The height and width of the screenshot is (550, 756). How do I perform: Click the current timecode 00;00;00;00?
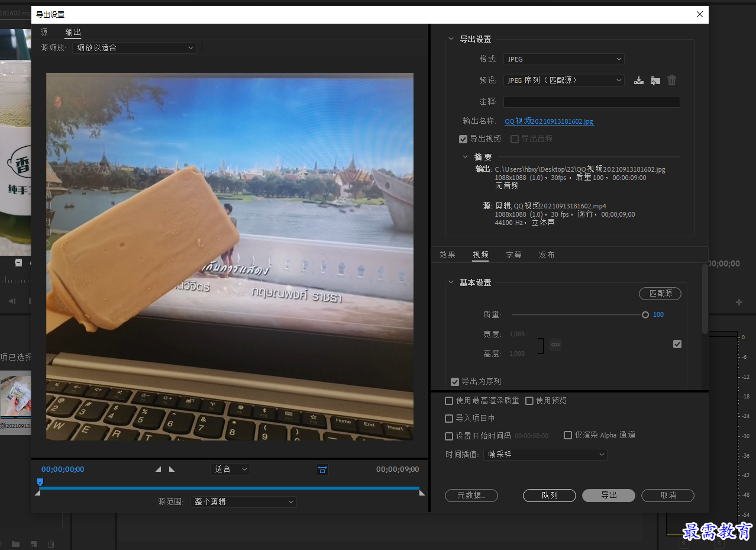pos(63,469)
